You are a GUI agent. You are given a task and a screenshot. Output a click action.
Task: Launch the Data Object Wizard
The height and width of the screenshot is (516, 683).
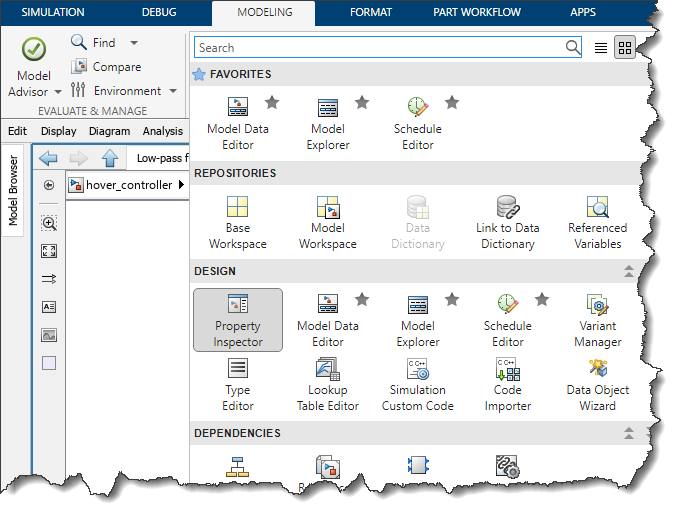597,384
